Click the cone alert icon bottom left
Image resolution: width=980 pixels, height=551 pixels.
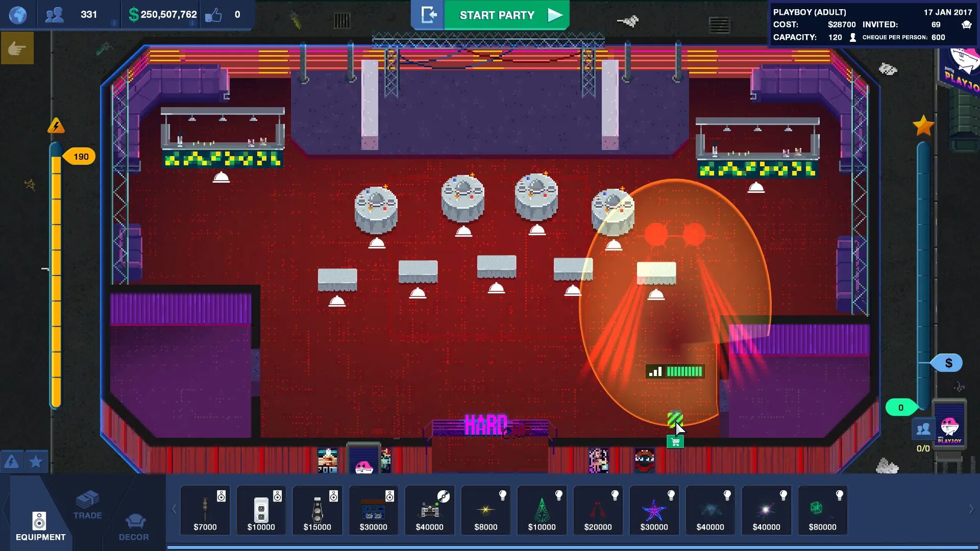coord(12,462)
